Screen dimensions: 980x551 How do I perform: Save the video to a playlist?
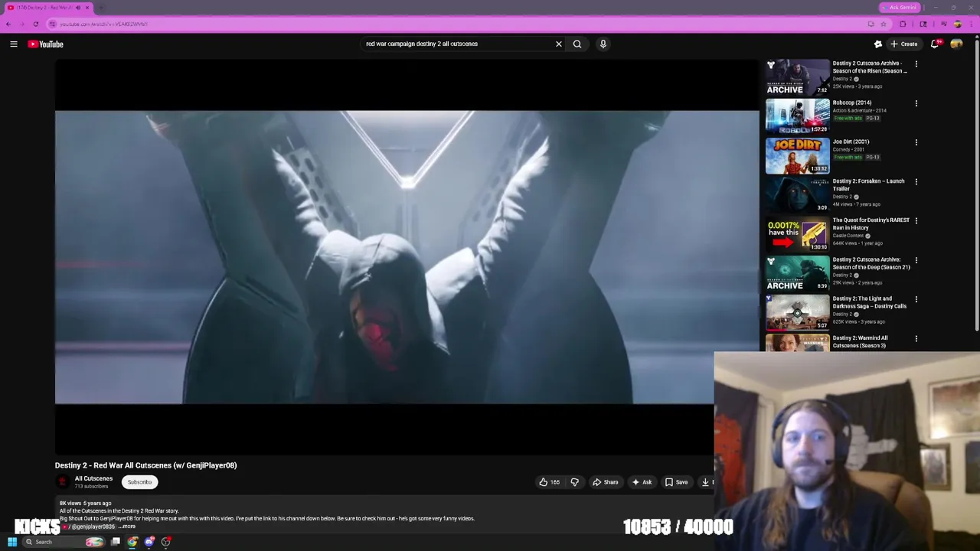[x=676, y=482]
